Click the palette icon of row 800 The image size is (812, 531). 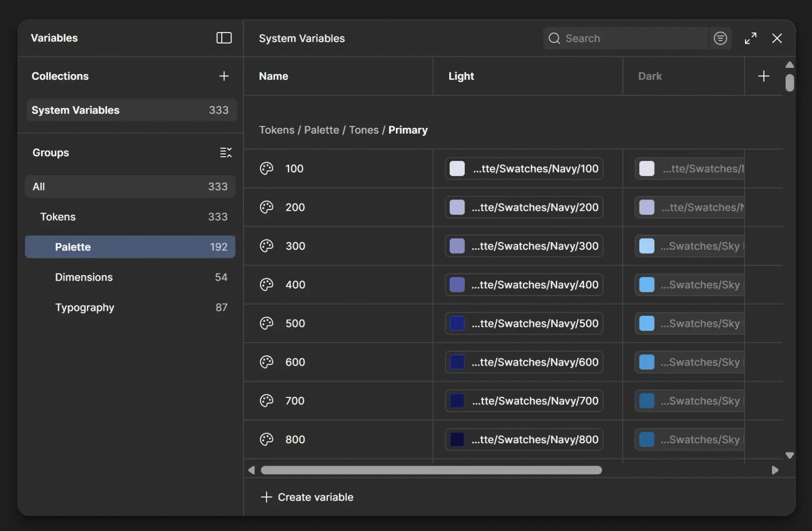coord(266,440)
